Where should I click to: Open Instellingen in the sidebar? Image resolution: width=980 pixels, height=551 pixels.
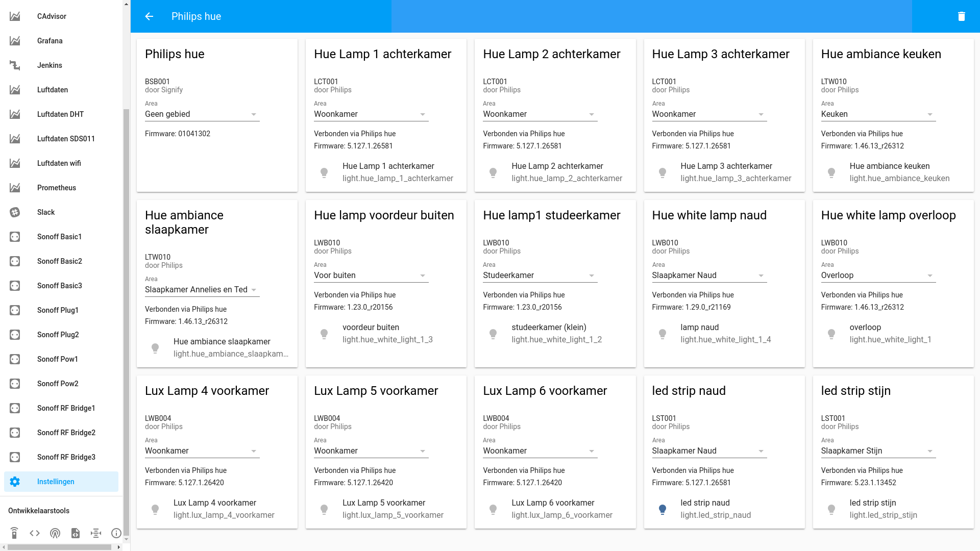click(56, 482)
